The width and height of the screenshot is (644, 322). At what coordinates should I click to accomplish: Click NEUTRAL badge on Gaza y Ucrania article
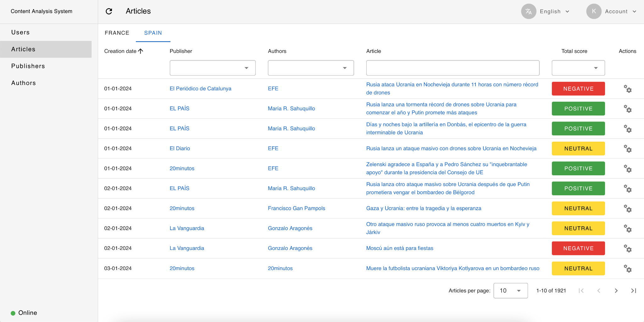tap(578, 208)
